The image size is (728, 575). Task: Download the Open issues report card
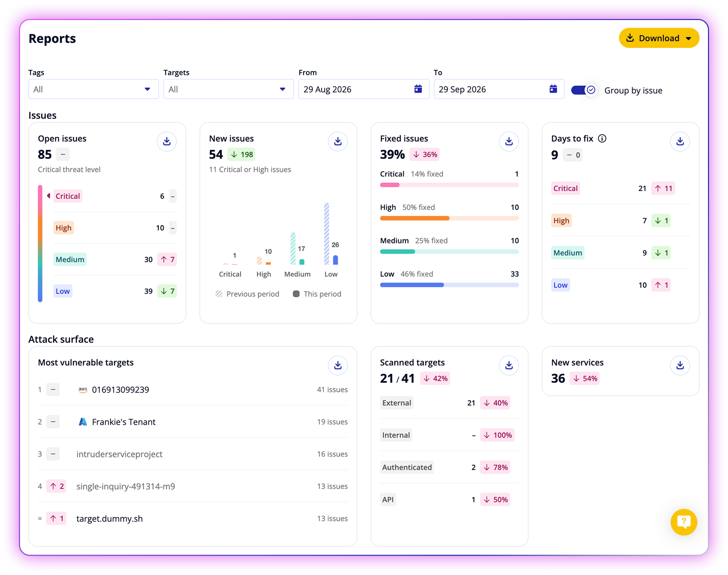click(x=167, y=141)
